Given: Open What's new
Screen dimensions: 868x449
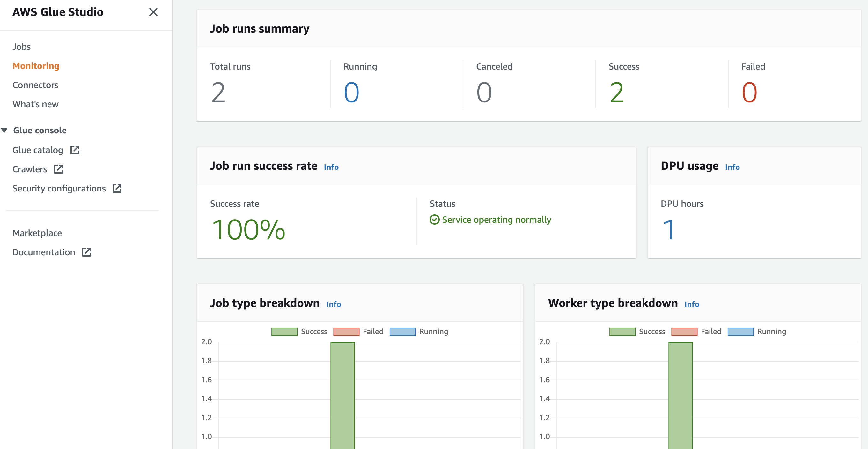Looking at the screenshot, I should [x=35, y=104].
